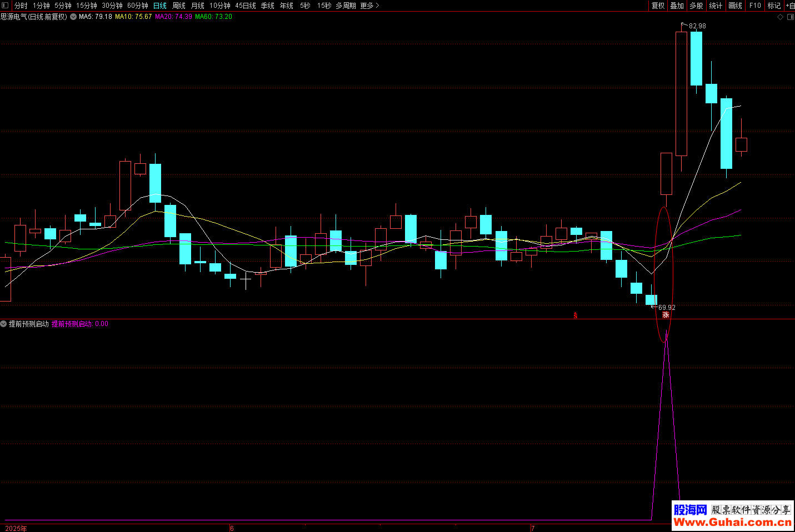The width and height of the screenshot is (795, 532).
Task: Select the 年线 yearly period tab
Action: pyautogui.click(x=287, y=6)
